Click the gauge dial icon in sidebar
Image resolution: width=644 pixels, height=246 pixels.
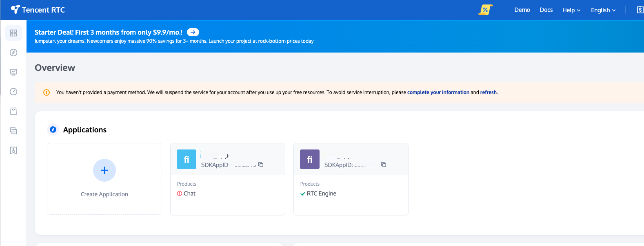(x=13, y=92)
